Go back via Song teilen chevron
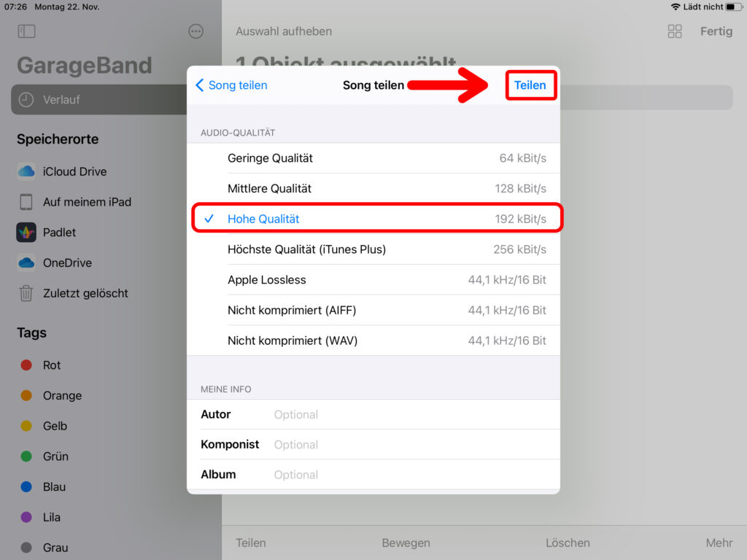This screenshot has width=747, height=560. click(x=231, y=85)
